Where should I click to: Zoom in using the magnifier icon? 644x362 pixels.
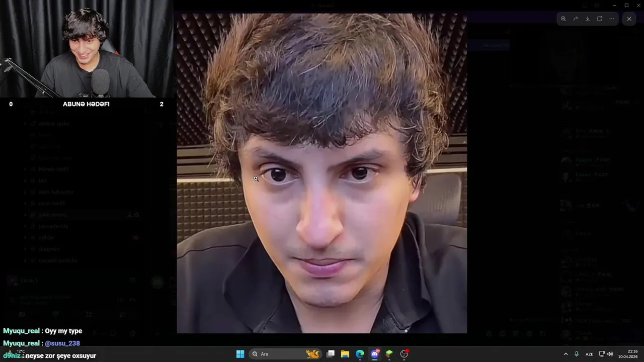click(563, 19)
